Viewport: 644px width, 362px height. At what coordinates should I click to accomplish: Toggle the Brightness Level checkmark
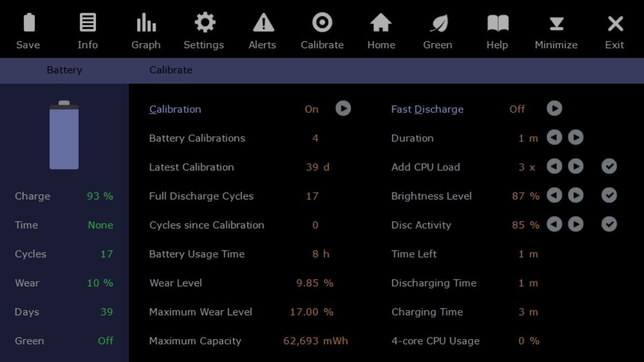tap(609, 196)
